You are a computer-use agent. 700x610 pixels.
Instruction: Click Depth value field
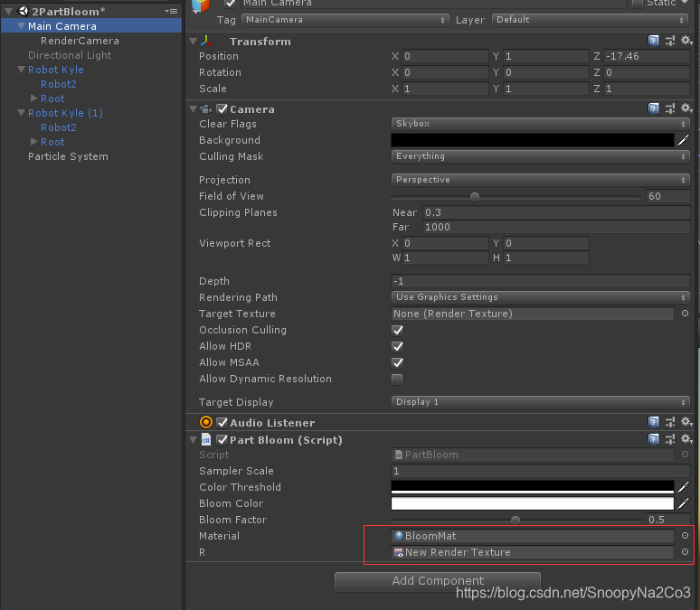[x=540, y=281]
